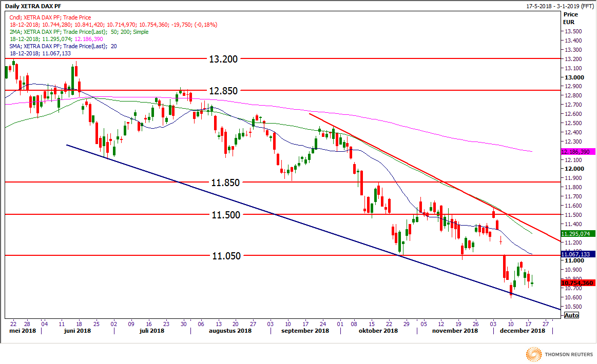Image resolution: width=597 pixels, height=364 pixels.
Task: Click the blue 11.067,133 price axis tag
Action: click(x=578, y=254)
